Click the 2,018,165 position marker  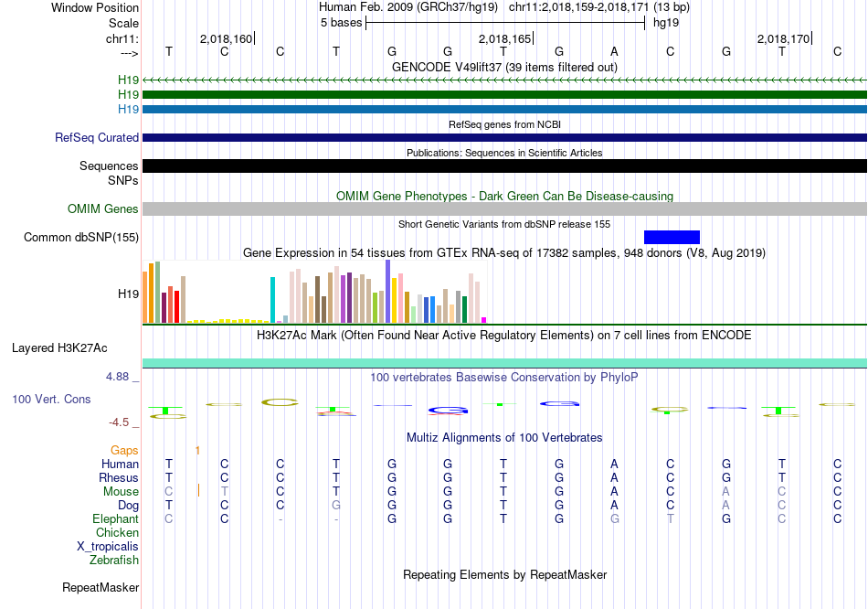505,38
